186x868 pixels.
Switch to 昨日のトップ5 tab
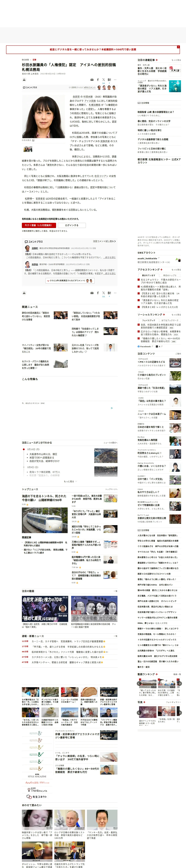click(170, 275)
